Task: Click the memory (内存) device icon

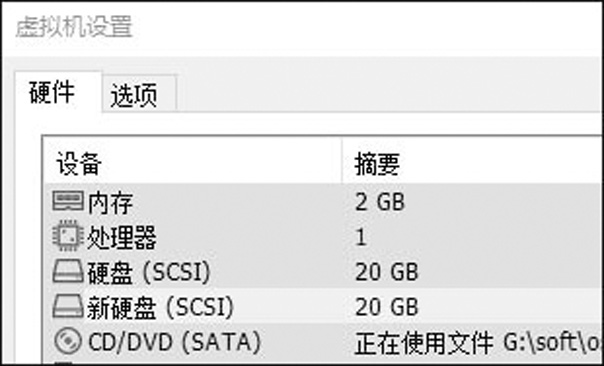Action: (68, 202)
